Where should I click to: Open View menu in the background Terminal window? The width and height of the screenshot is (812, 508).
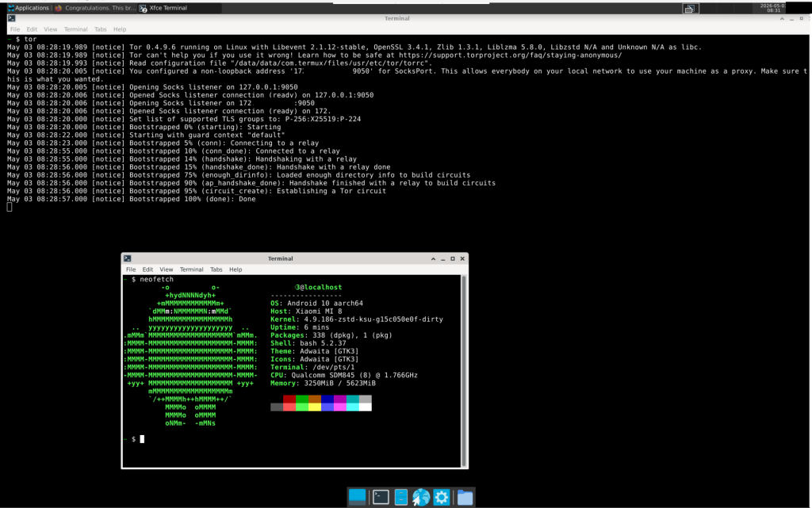[x=50, y=29]
